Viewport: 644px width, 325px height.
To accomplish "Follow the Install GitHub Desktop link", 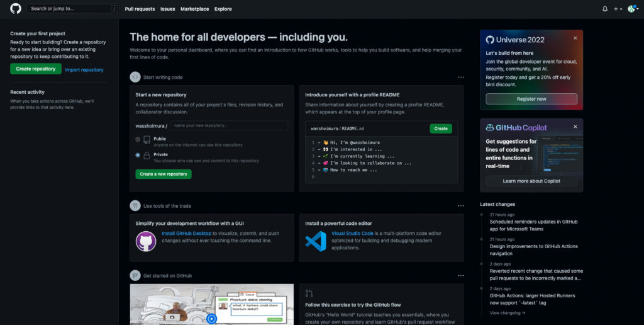I will [186, 233].
